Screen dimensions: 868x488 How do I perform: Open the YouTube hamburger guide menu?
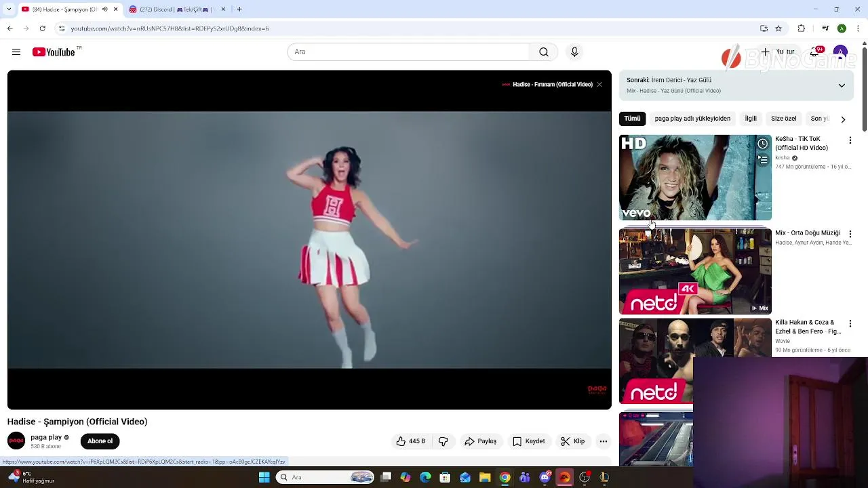(16, 52)
